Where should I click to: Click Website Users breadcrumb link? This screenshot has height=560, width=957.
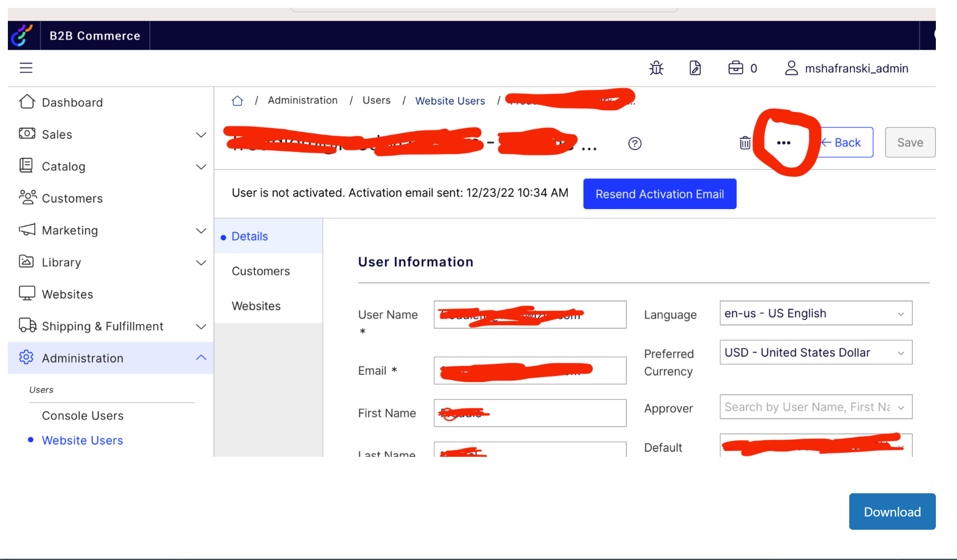pos(450,101)
